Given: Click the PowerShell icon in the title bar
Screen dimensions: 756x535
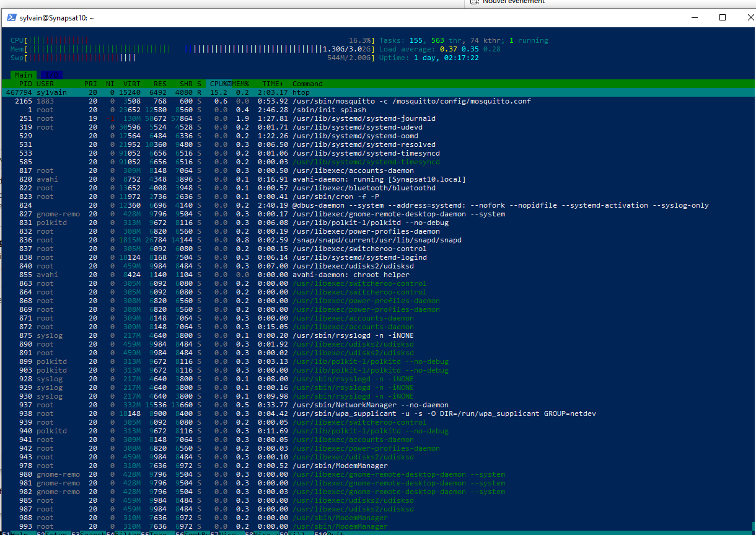Looking at the screenshot, I should (12, 18).
